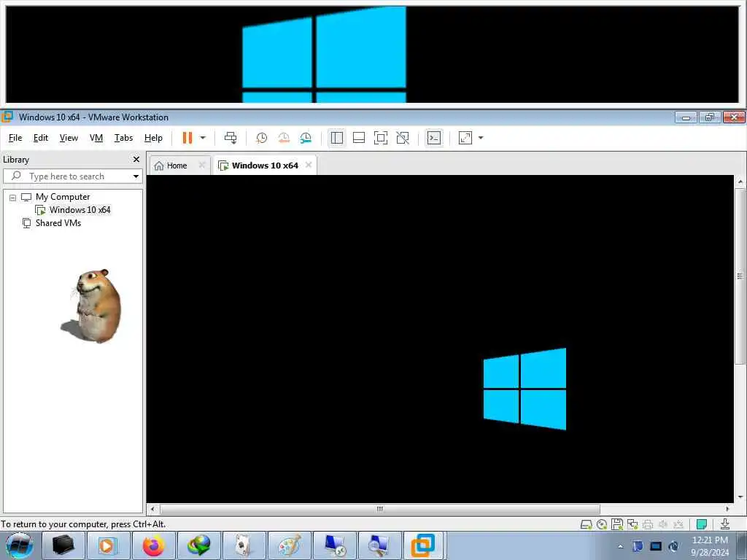The image size is (747, 560).
Task: Toggle the thumbnail bar view
Action: 359,138
